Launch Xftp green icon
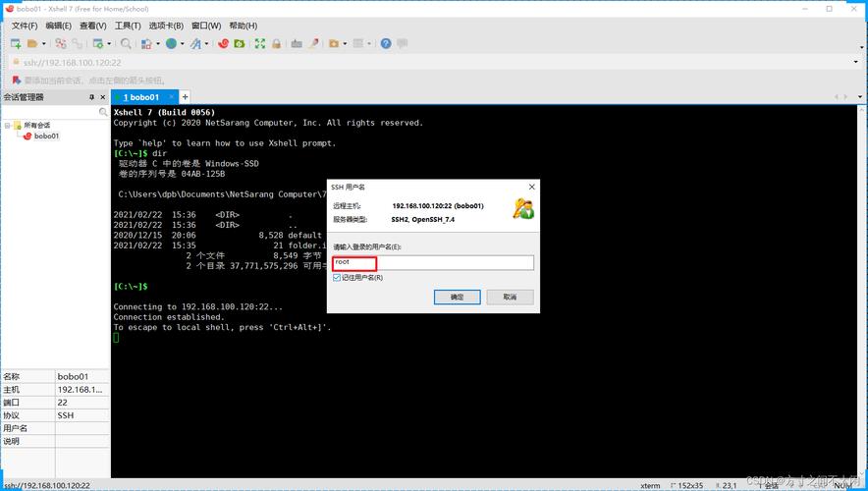 point(240,43)
